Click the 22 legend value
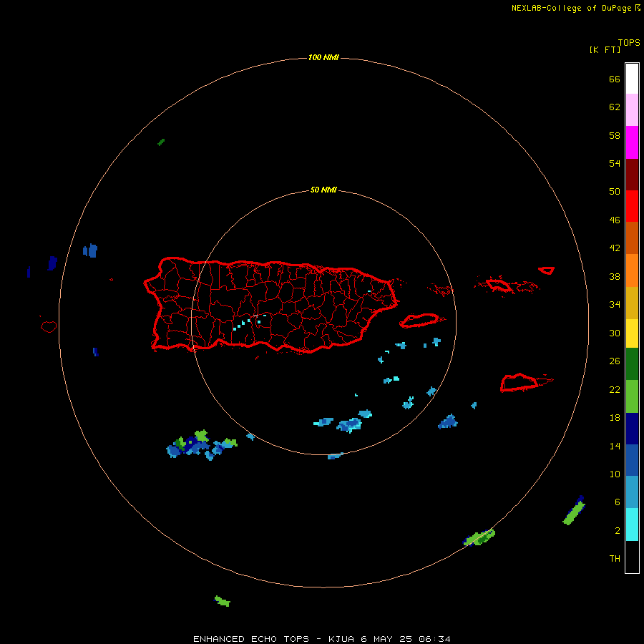Screen dimensions: 644x644 click(x=615, y=389)
